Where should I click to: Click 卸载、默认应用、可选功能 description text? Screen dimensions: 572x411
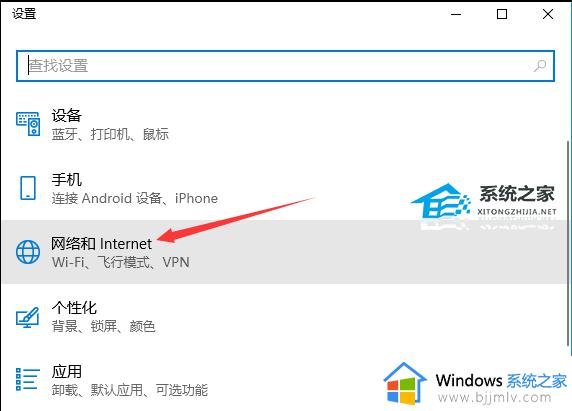coord(130,390)
